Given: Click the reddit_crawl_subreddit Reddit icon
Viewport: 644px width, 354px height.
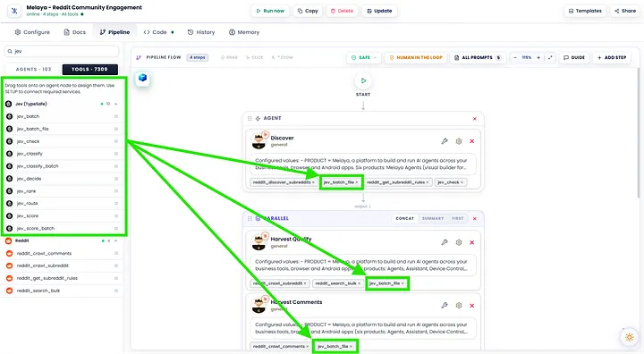Looking at the screenshot, I should coord(10,265).
